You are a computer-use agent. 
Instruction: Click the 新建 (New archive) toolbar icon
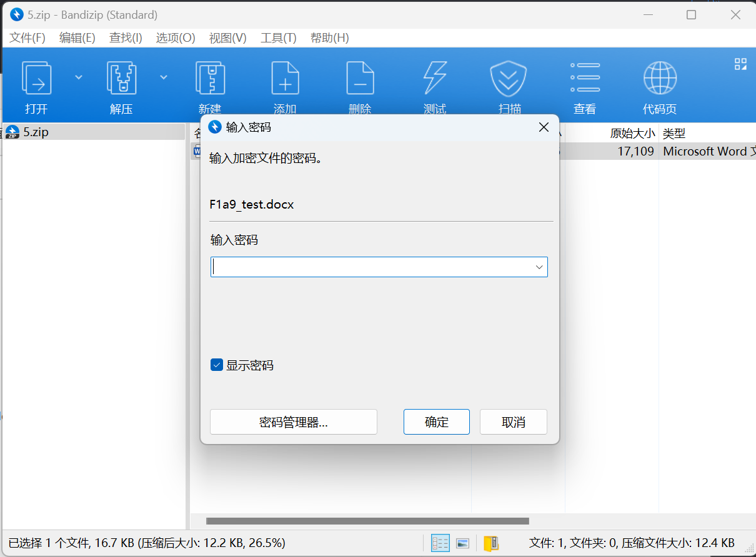210,78
